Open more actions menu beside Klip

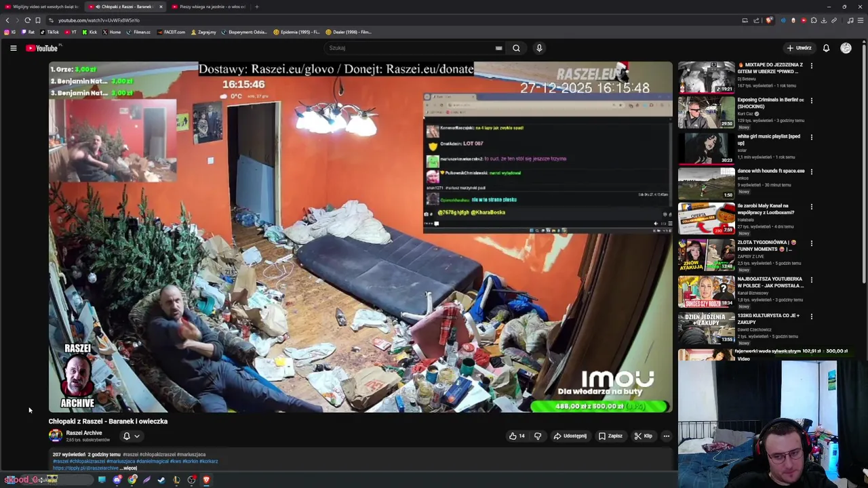667,436
